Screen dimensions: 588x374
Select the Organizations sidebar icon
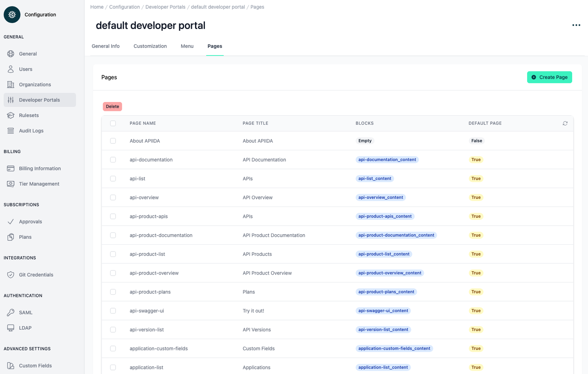[11, 84]
